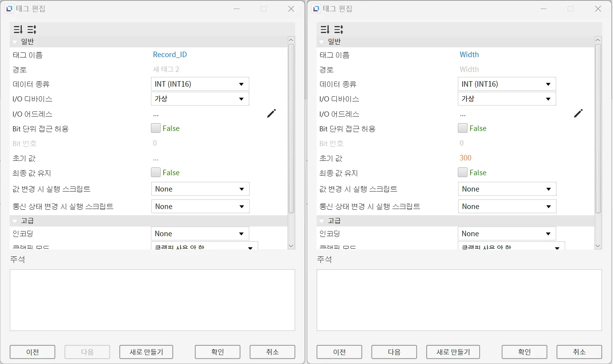
Task: Open the 데이터 종류 dropdown for Record_ID
Action: 200,84
